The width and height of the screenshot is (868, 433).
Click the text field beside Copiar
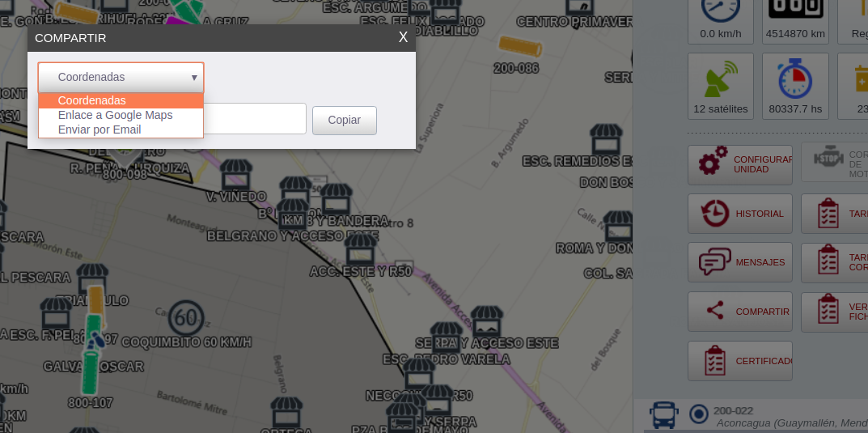point(255,118)
